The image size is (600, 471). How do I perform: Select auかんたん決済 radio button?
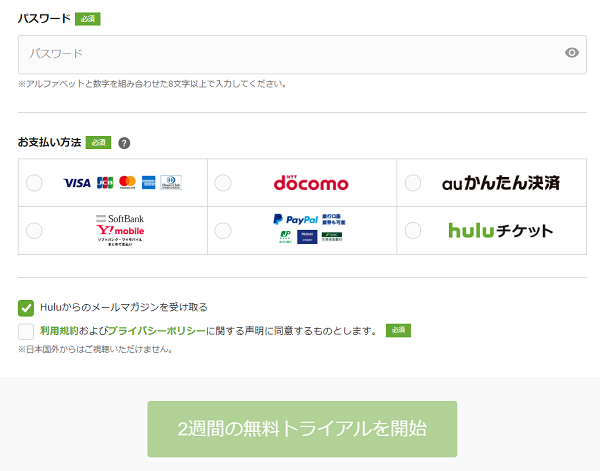tap(413, 183)
